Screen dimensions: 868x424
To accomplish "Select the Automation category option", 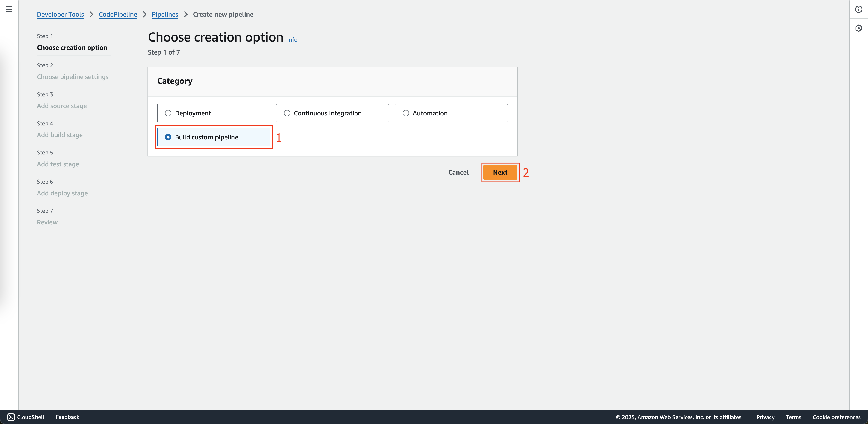I will tap(406, 113).
